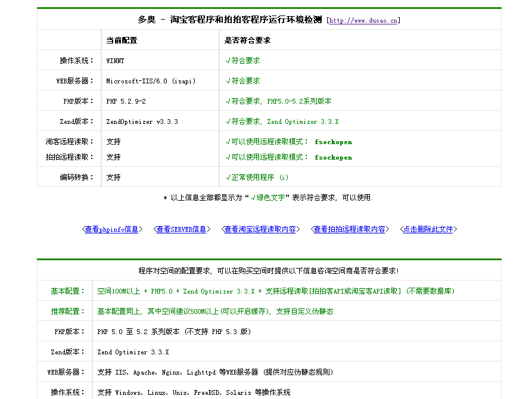
Task: Click the green 基本配置 row label
Action: point(65,291)
